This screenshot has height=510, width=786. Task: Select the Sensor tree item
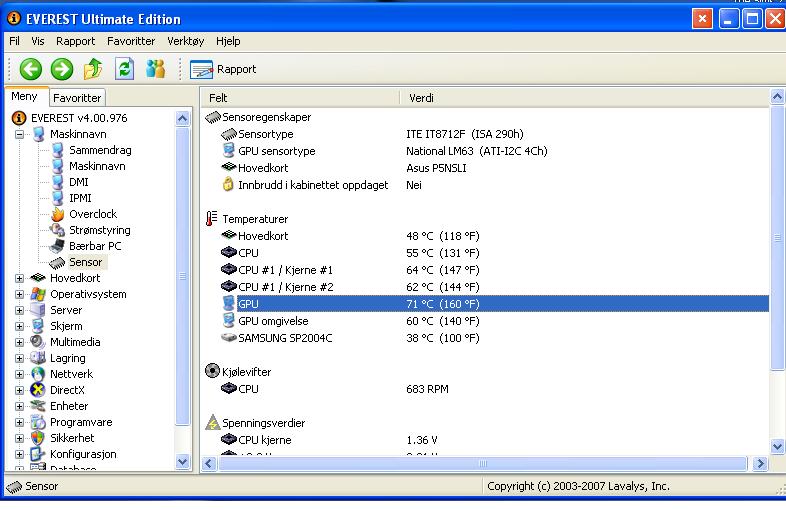pos(86,262)
